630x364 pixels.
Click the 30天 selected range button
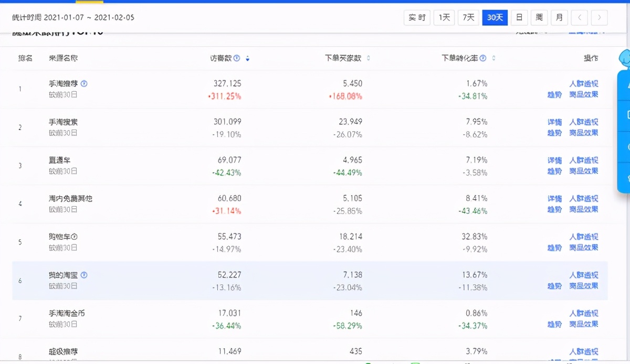tap(495, 18)
